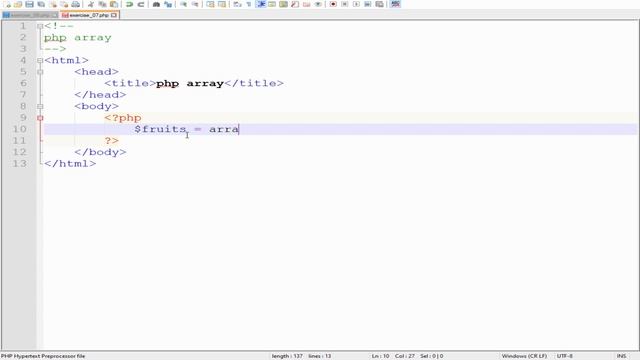Close the exercise_07.php tab
This screenshot has width=640, height=360.
tap(114, 15)
